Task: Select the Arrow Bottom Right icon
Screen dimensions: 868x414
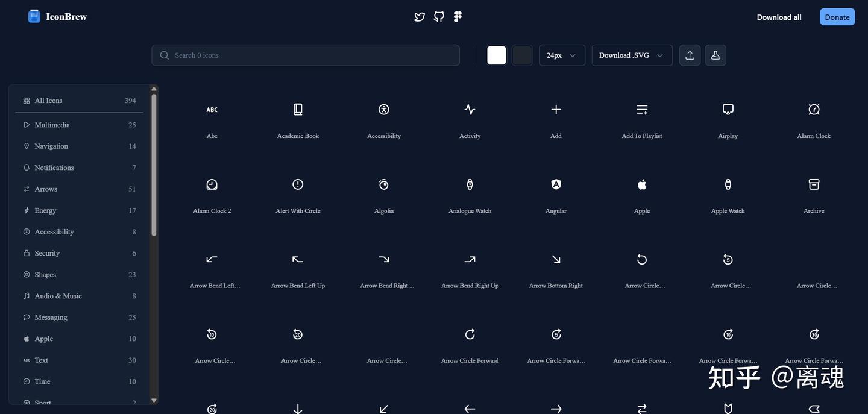Action: pos(556,259)
